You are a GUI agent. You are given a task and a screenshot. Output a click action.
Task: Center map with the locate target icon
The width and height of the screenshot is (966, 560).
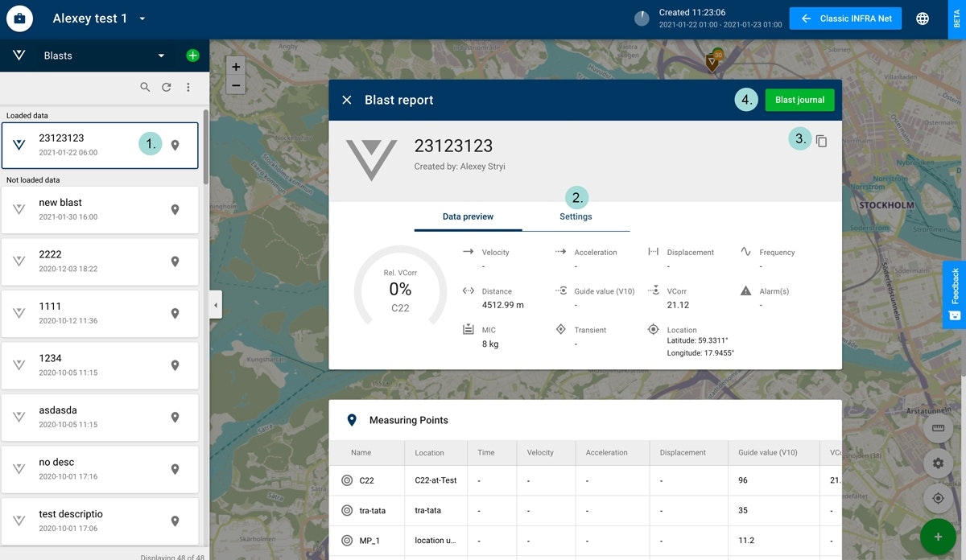(x=938, y=499)
